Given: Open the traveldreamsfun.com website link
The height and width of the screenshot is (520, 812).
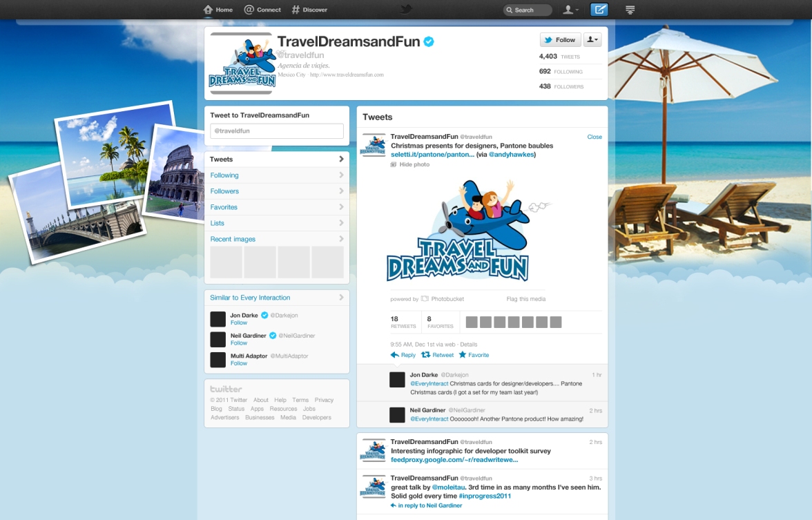Looking at the screenshot, I should click(347, 75).
